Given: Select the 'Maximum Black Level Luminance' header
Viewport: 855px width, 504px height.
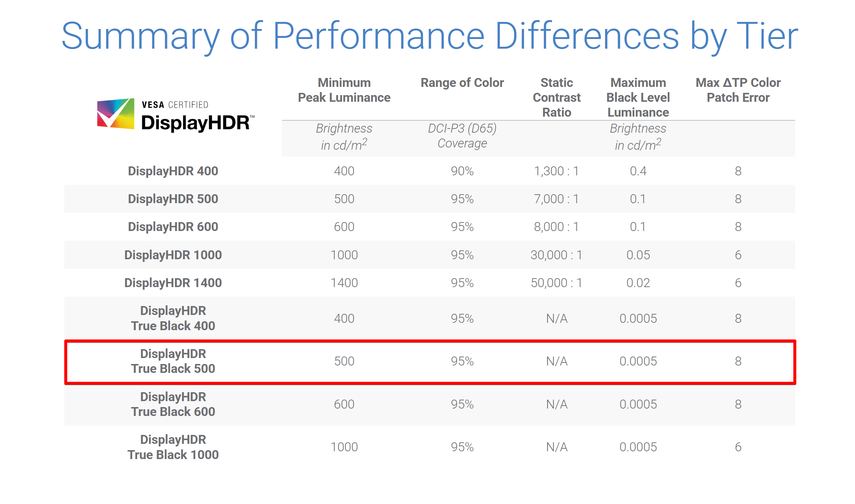Looking at the screenshot, I should (638, 97).
